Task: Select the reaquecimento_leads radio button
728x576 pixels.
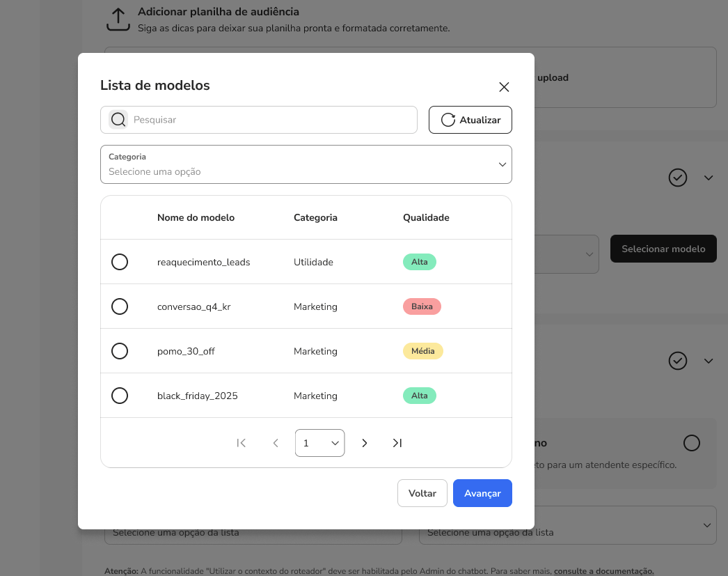Action: click(x=120, y=262)
